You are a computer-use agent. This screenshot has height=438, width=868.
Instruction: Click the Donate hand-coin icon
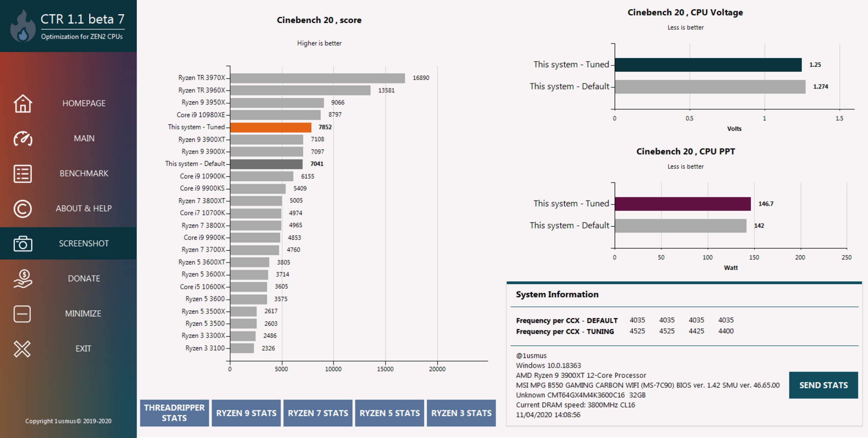tap(23, 278)
